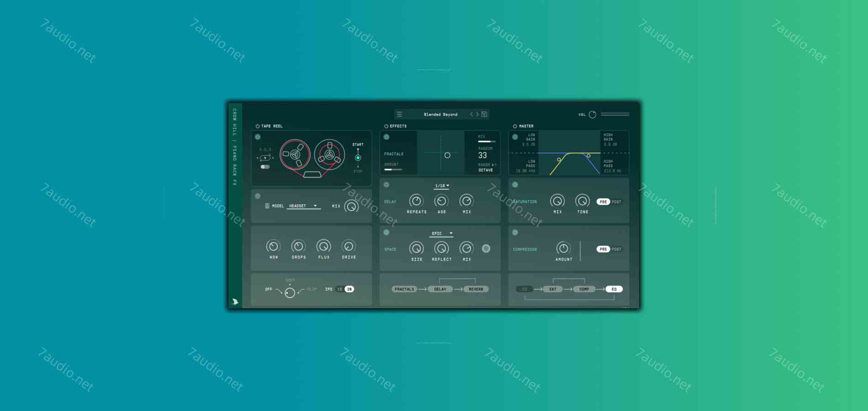Click the Effects section header icon
This screenshot has width=868, height=411.
(x=386, y=126)
